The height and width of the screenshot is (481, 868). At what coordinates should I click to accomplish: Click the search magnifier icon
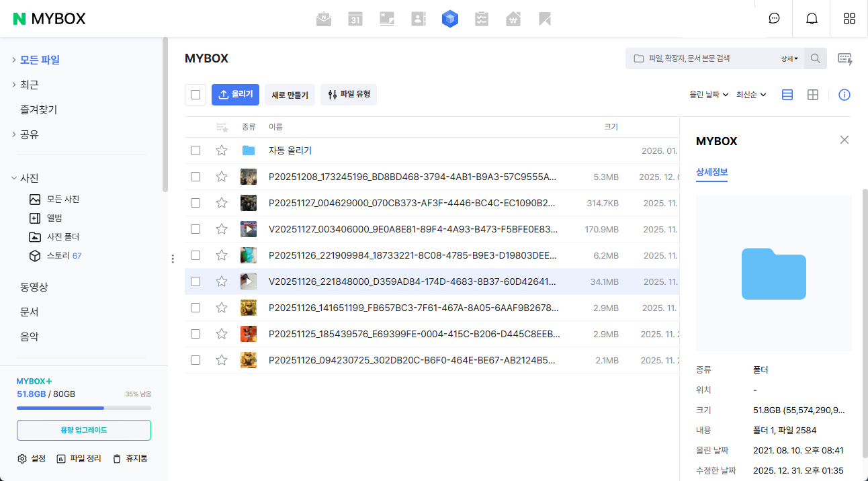click(x=816, y=58)
